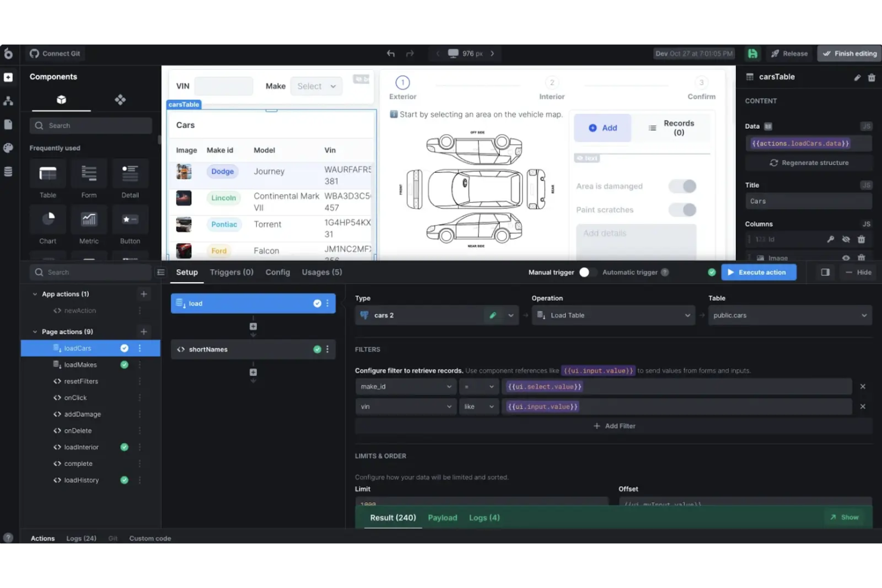Disable the Paint scratches toggle
This screenshot has height=588, width=882.
(682, 210)
